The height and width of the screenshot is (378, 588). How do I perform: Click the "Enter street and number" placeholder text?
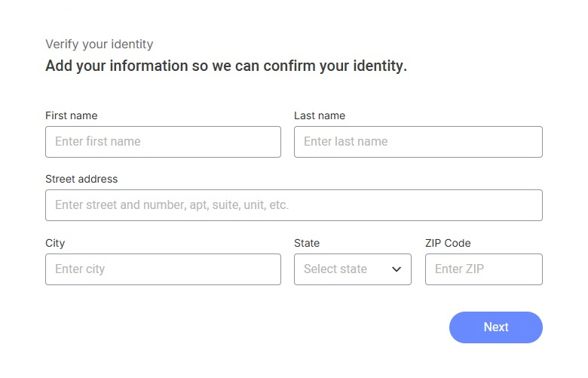pyautogui.click(x=172, y=205)
